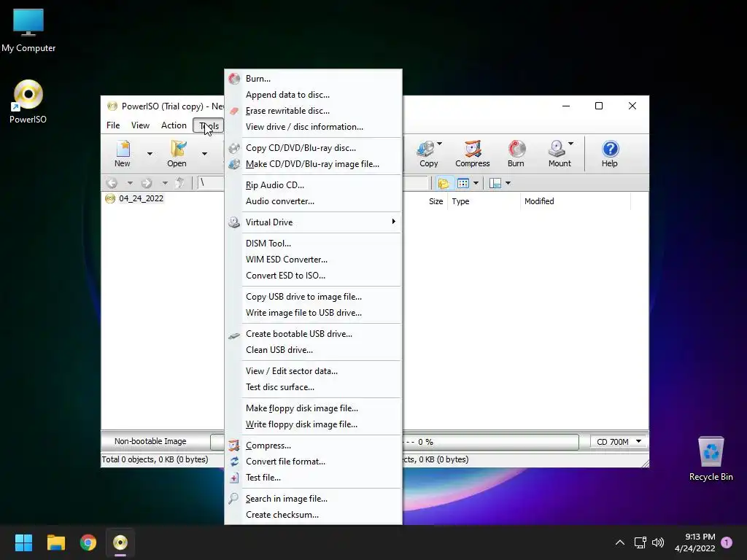Open the Windows Start menu
This screenshot has width=747, height=560.
point(23,542)
